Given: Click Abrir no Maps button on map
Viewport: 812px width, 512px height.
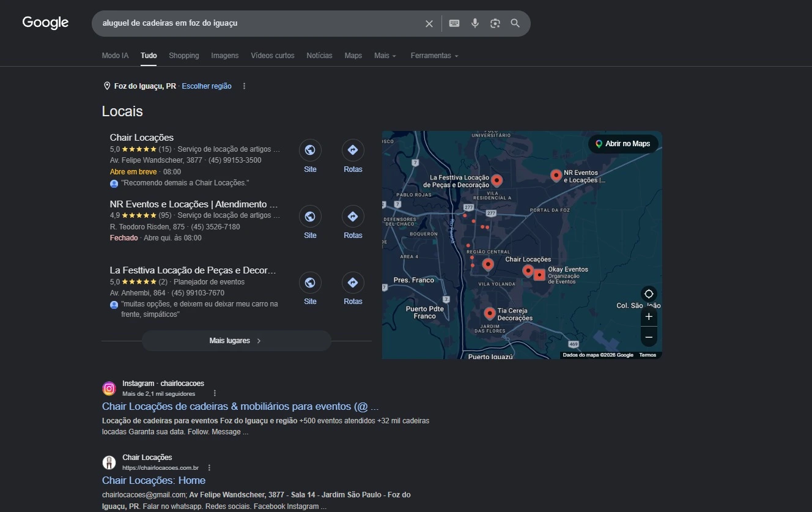Looking at the screenshot, I should point(623,144).
